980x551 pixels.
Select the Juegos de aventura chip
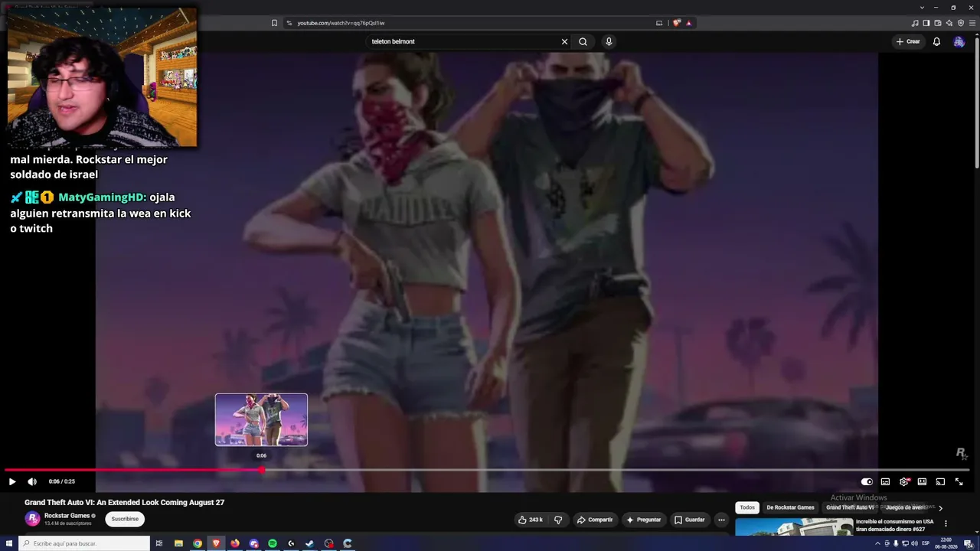(906, 507)
